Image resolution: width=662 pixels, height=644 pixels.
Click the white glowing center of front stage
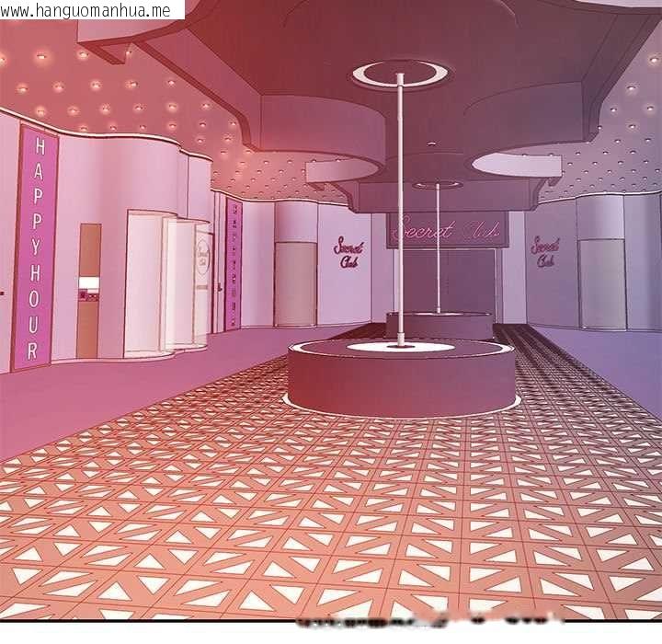tap(400, 347)
